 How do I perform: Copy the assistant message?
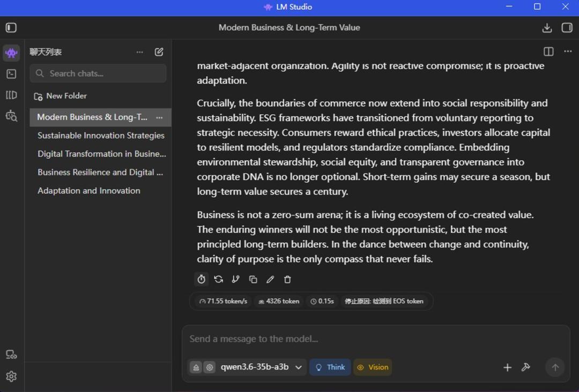tap(253, 279)
